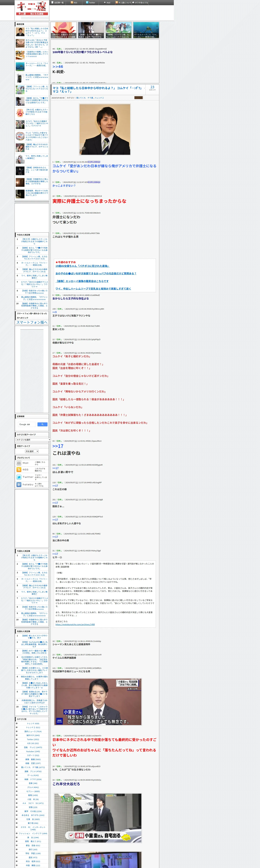Click arrow icon beside スポーツ (932)

(17, 755)
